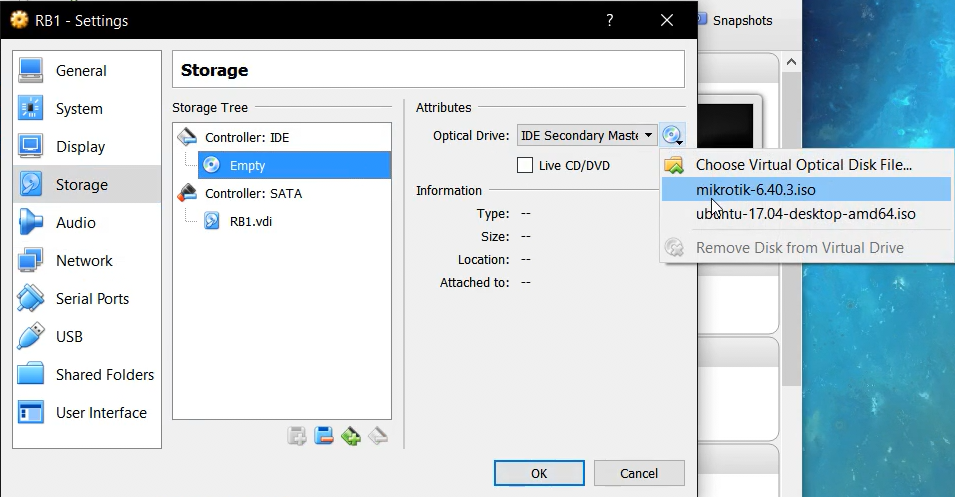Click the RB1 Settings gear title icon
The height and width of the screenshot is (497, 955).
(x=19, y=20)
